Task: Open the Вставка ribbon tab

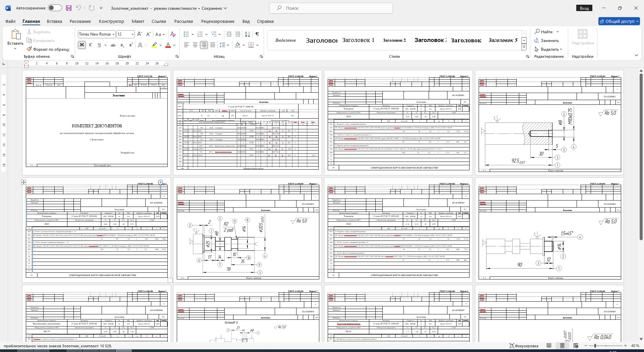Action: [x=54, y=21]
